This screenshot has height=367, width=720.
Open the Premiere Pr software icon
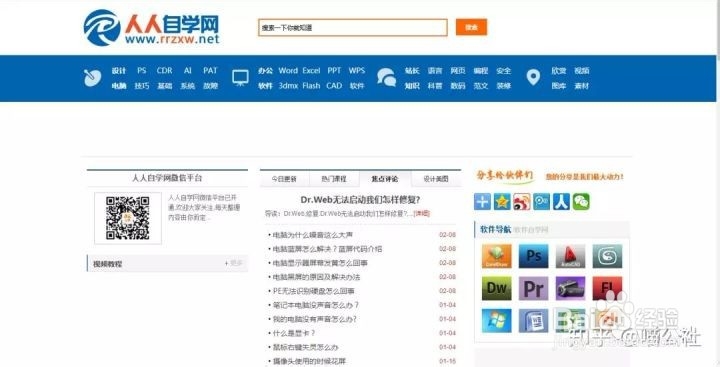pos(534,288)
